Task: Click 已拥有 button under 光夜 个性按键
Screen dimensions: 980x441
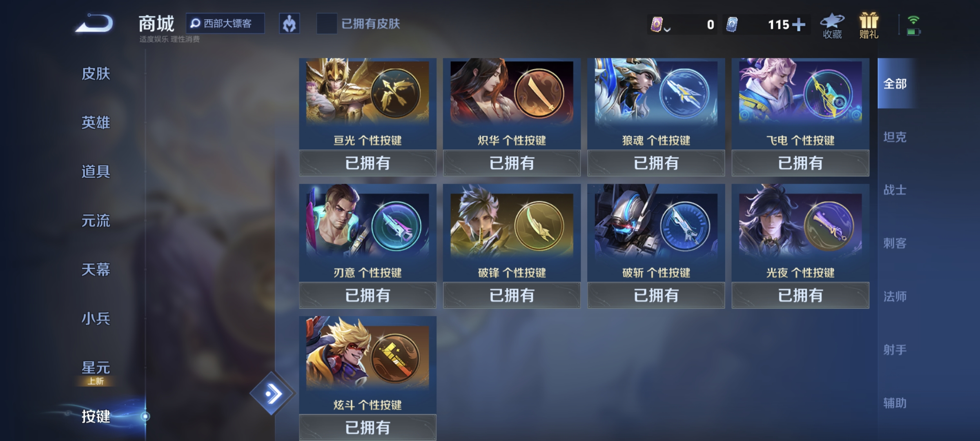Action: pos(800,295)
